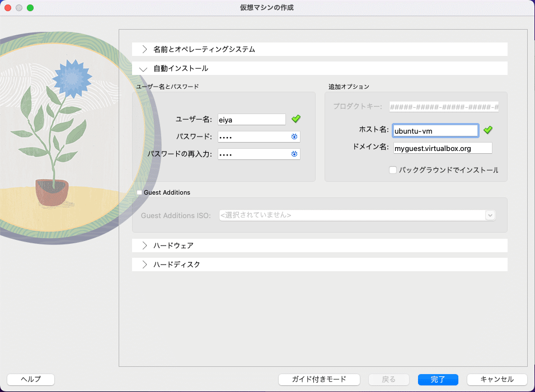
Task: Click the ドメイン名 field myguest.virtualbox.org
Action: tap(443, 148)
